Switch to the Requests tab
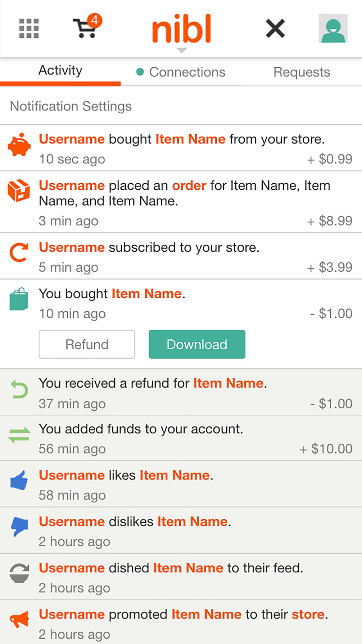The width and height of the screenshot is (362, 644). click(302, 72)
